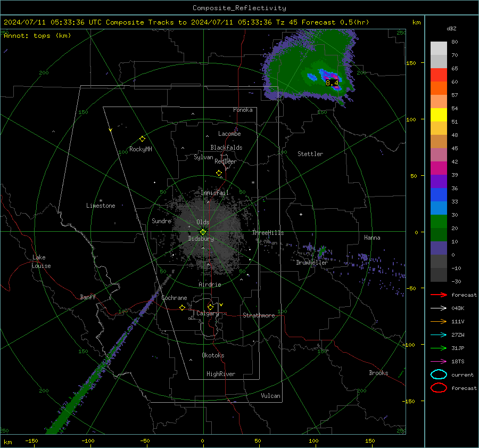Select the white 04DK arrow legend entry

439,308
